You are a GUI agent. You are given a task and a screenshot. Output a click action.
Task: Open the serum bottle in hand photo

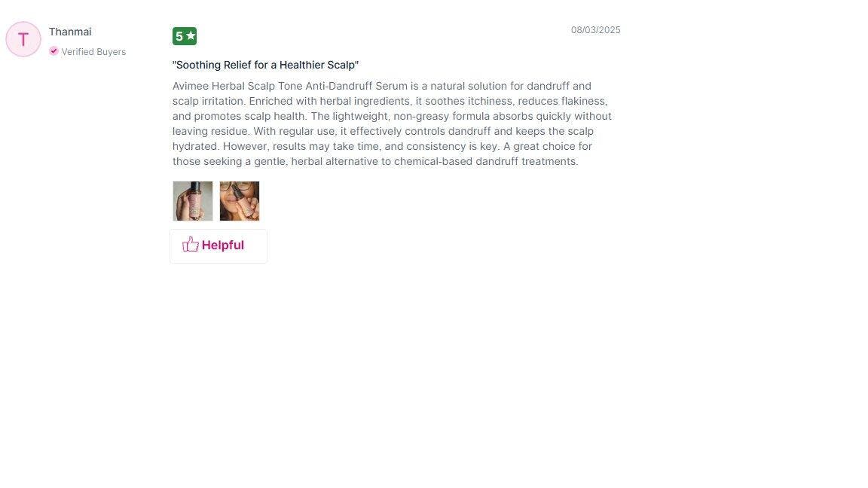[x=193, y=201]
